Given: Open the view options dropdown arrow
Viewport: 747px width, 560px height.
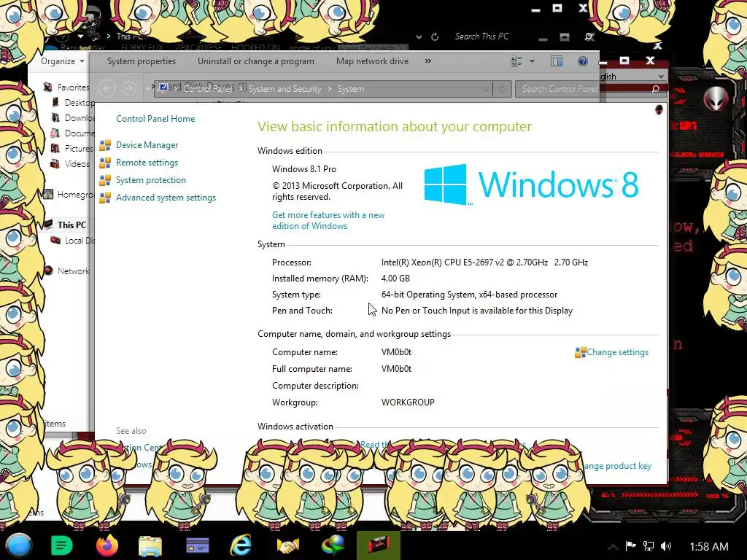Looking at the screenshot, I should click(532, 61).
